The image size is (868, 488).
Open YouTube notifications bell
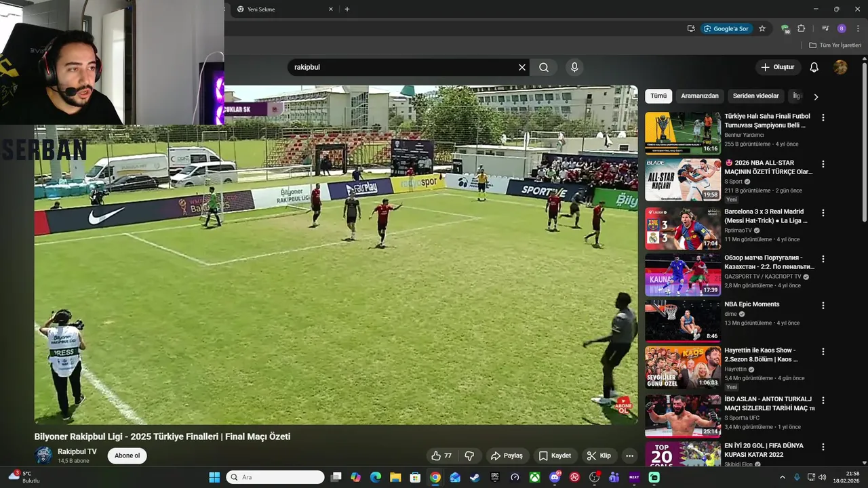(814, 67)
